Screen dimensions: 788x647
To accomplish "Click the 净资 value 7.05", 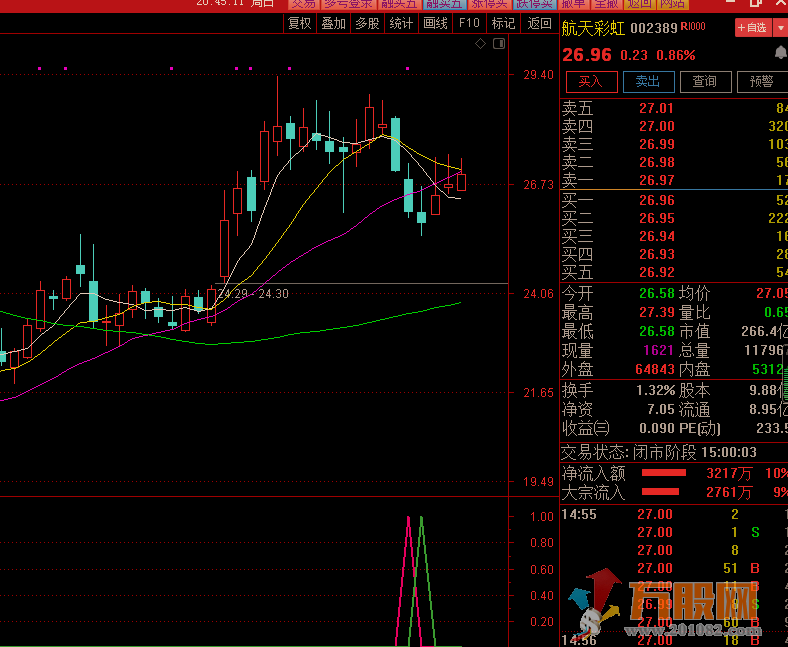I will (661, 410).
